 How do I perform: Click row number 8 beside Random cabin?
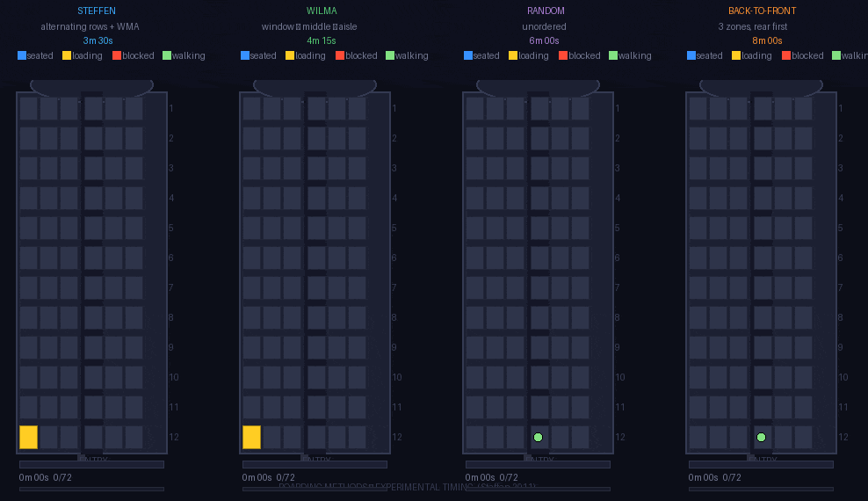point(618,318)
